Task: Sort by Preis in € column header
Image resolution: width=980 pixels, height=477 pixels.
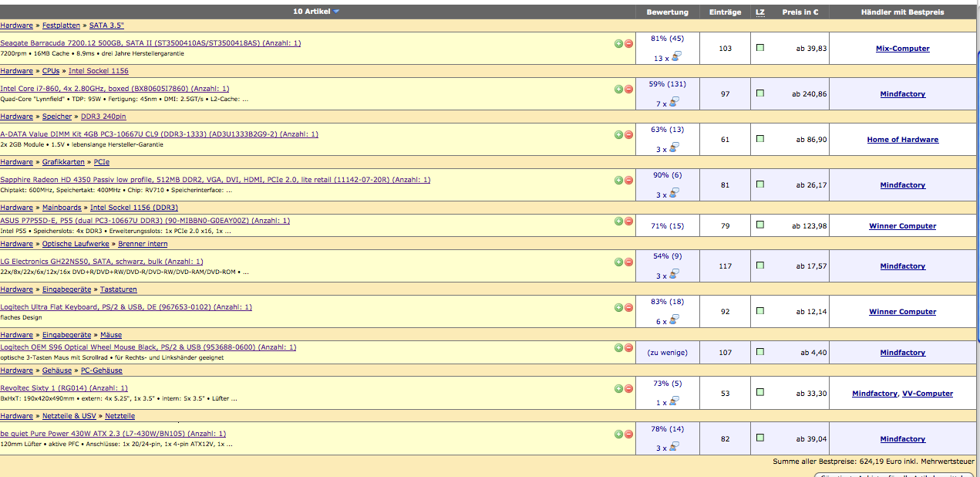Action: pos(800,12)
